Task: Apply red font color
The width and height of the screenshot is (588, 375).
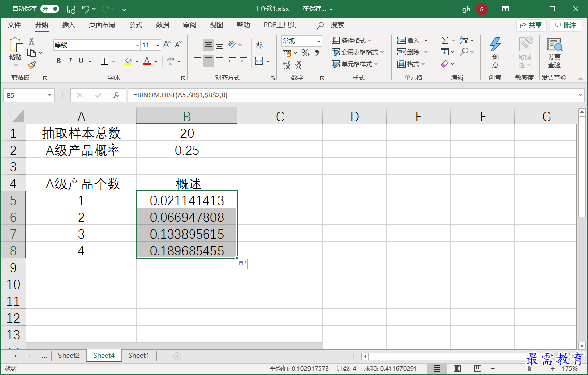Action: pyautogui.click(x=147, y=61)
